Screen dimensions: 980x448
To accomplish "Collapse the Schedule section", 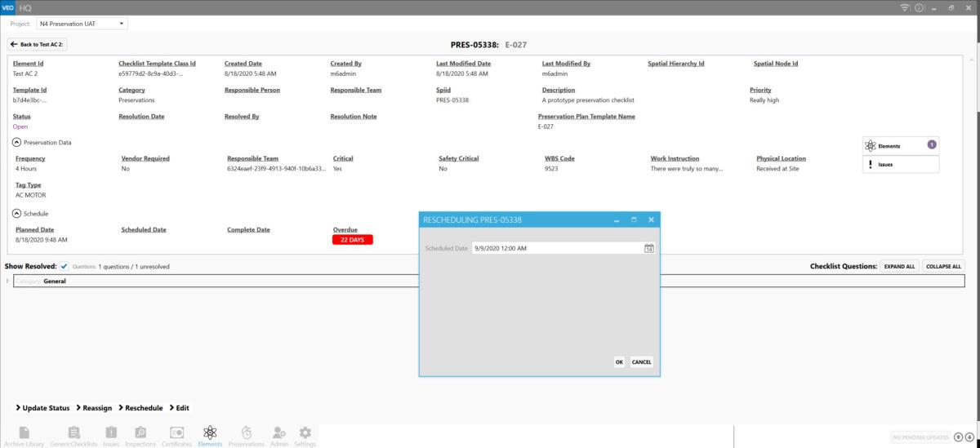I will 16,213.
